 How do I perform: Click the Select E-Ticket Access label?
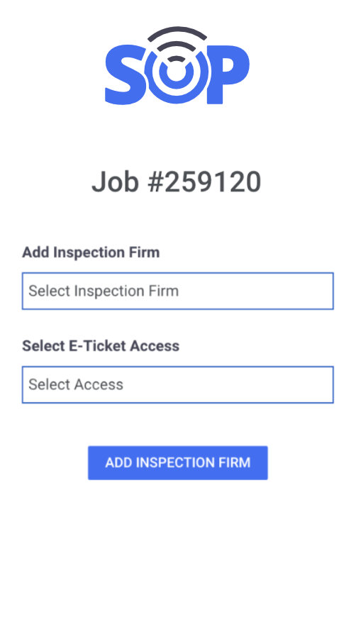(x=101, y=346)
